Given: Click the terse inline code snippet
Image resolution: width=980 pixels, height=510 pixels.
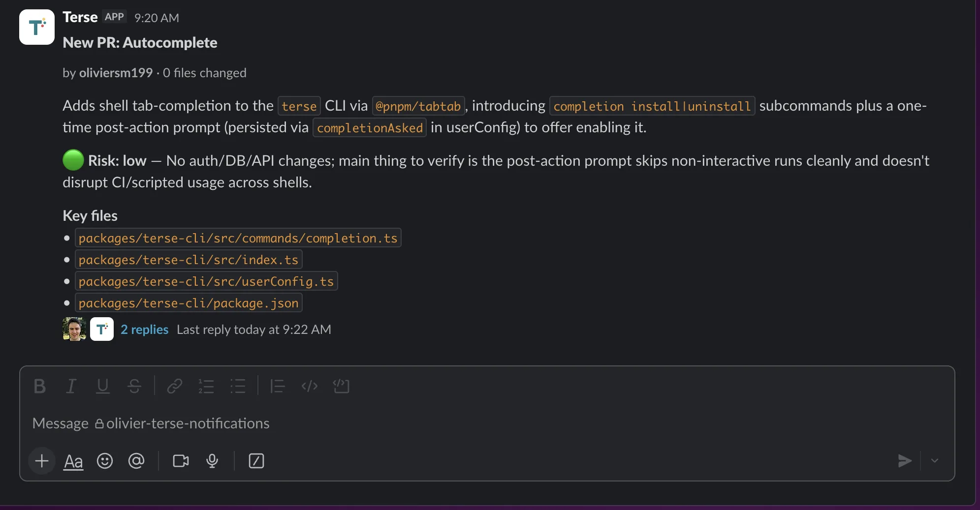Looking at the screenshot, I should pos(299,106).
